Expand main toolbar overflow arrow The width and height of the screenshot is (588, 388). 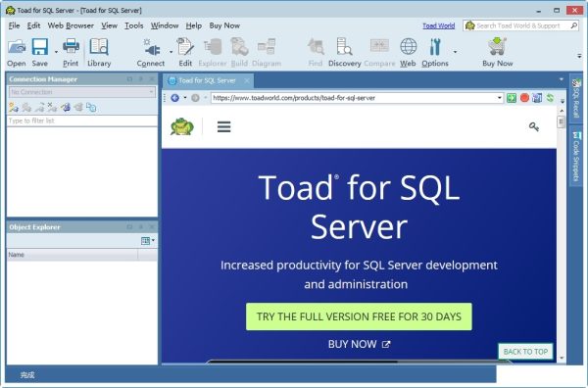(579, 56)
